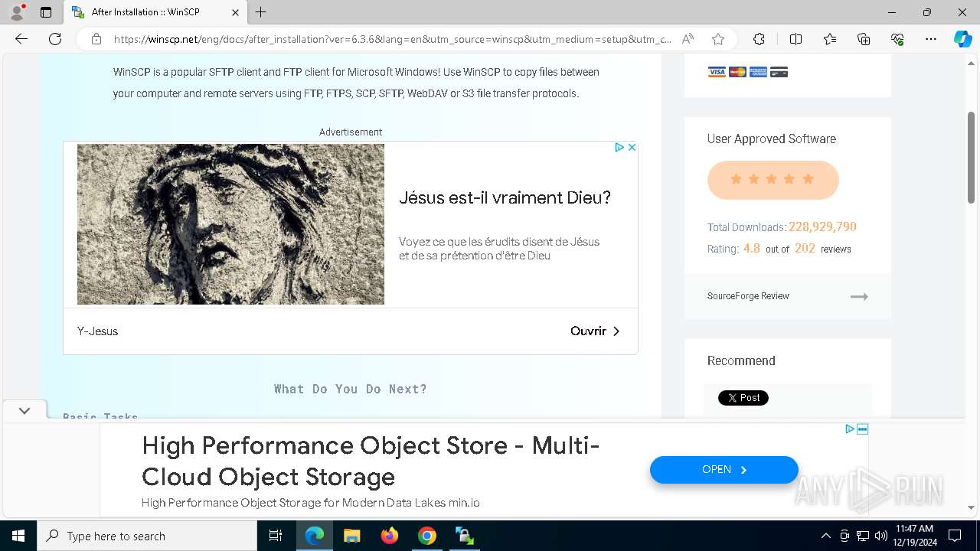The image size is (980, 551).
Task: Click the AdChoices icon on Jesus ad
Action: click(619, 147)
